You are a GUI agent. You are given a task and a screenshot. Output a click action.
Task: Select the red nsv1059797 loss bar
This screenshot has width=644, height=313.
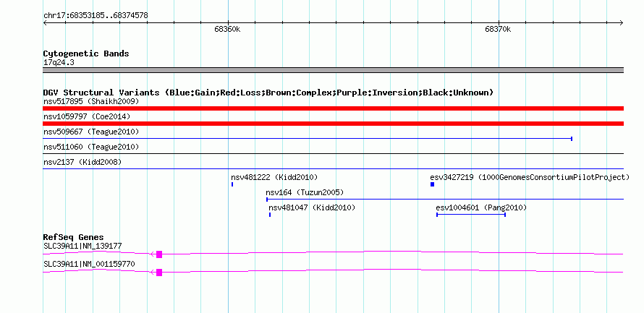[x=333, y=124]
